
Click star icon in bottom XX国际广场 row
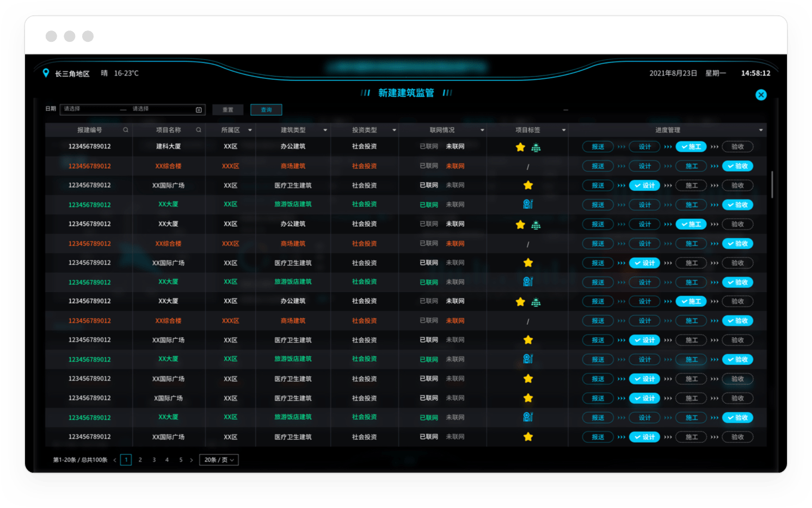[x=527, y=437]
